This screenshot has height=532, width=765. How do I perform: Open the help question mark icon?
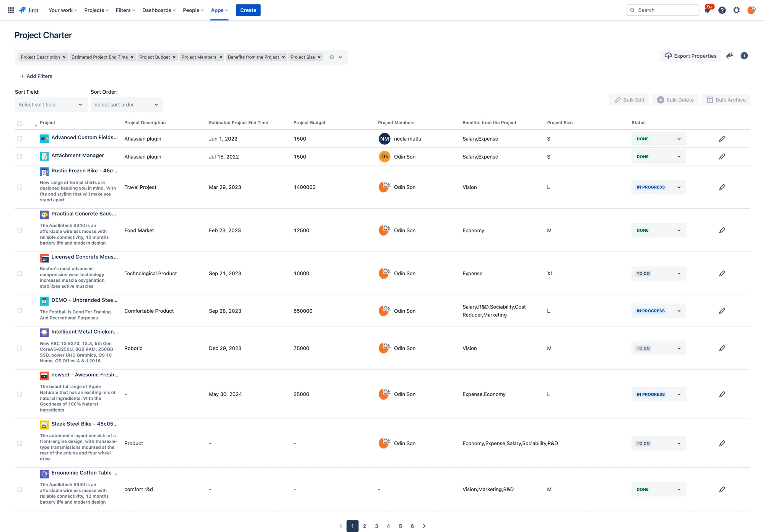tap(722, 10)
